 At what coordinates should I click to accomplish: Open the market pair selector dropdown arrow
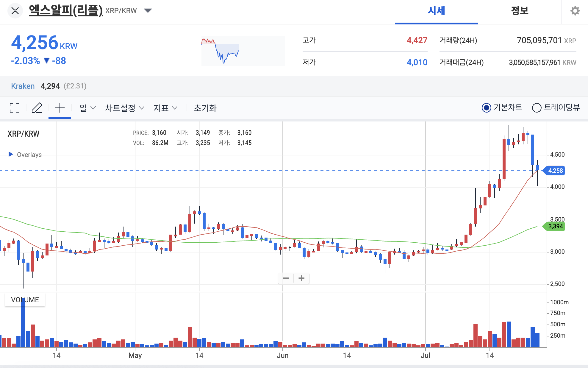tap(148, 11)
